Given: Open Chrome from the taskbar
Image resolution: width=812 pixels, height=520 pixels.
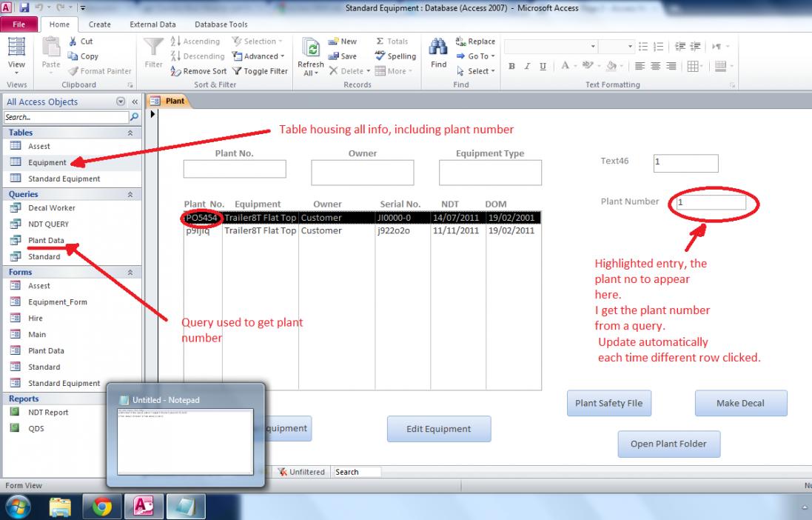Looking at the screenshot, I should pyautogui.click(x=102, y=507).
